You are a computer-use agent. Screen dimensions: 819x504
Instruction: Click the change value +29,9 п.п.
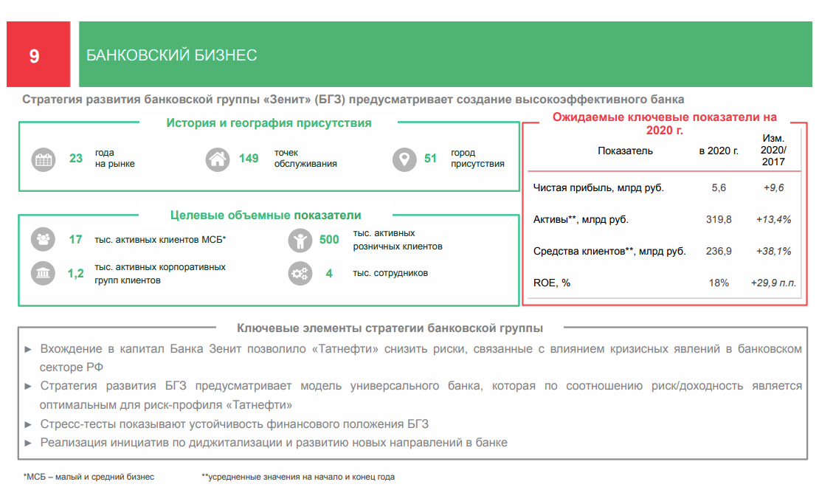tap(773, 283)
